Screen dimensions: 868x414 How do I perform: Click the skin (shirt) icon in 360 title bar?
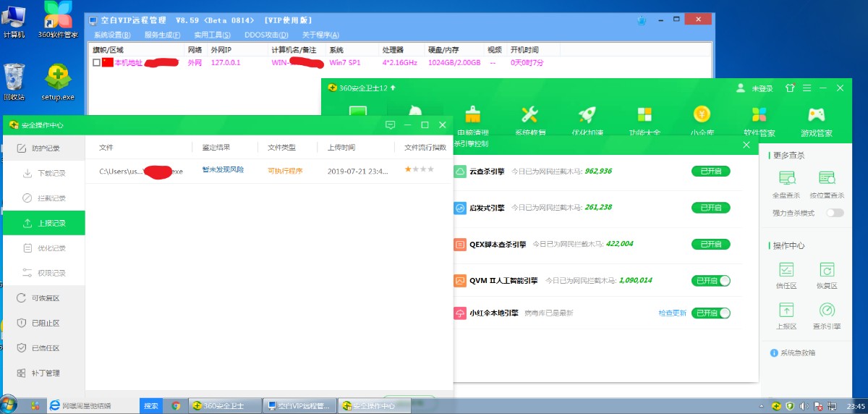pos(791,88)
